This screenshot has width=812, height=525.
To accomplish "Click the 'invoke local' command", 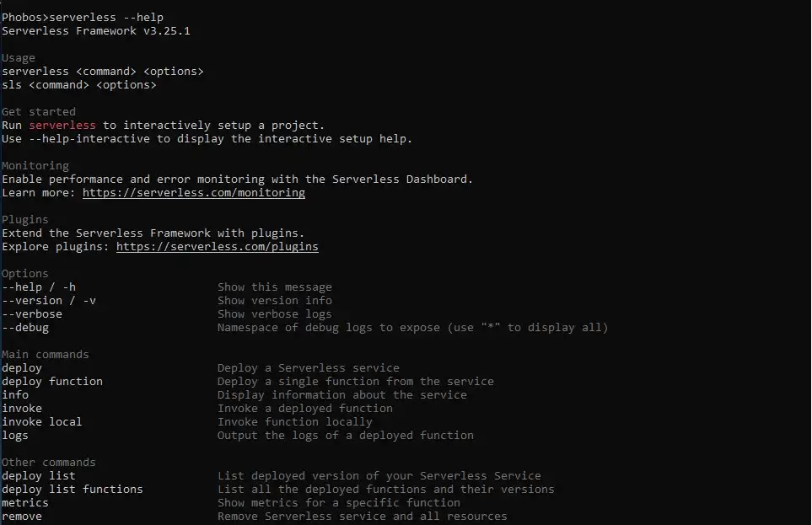I will (x=42, y=422).
